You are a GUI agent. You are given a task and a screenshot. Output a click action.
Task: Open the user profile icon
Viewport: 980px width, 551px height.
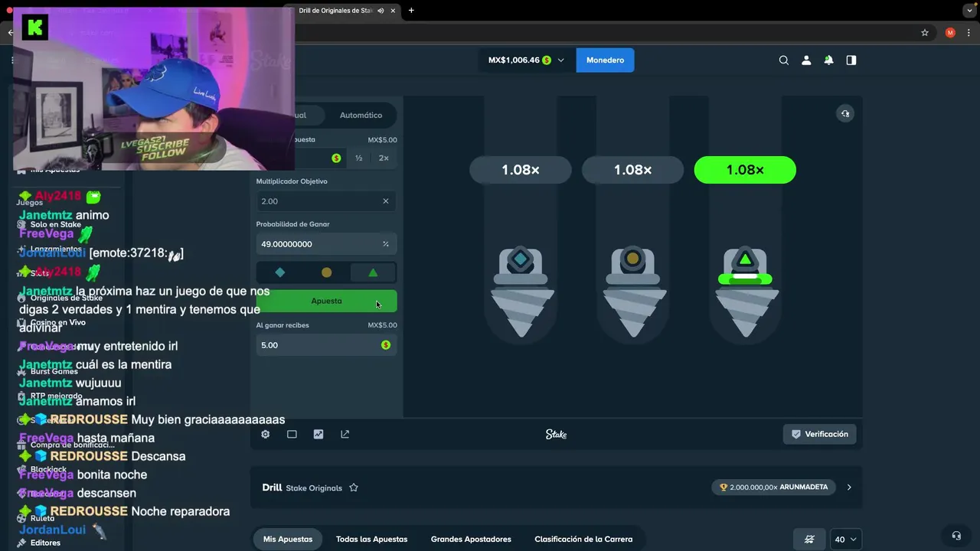806,60
